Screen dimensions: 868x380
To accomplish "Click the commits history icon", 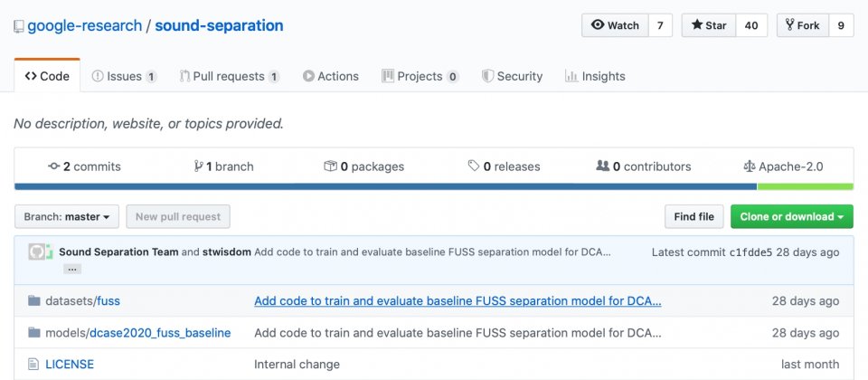I will (53, 166).
